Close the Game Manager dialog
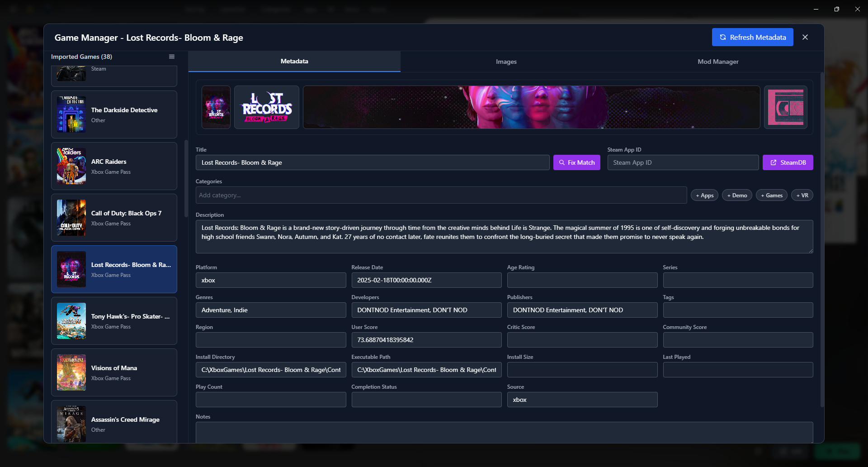This screenshot has height=467, width=868. [x=805, y=37]
